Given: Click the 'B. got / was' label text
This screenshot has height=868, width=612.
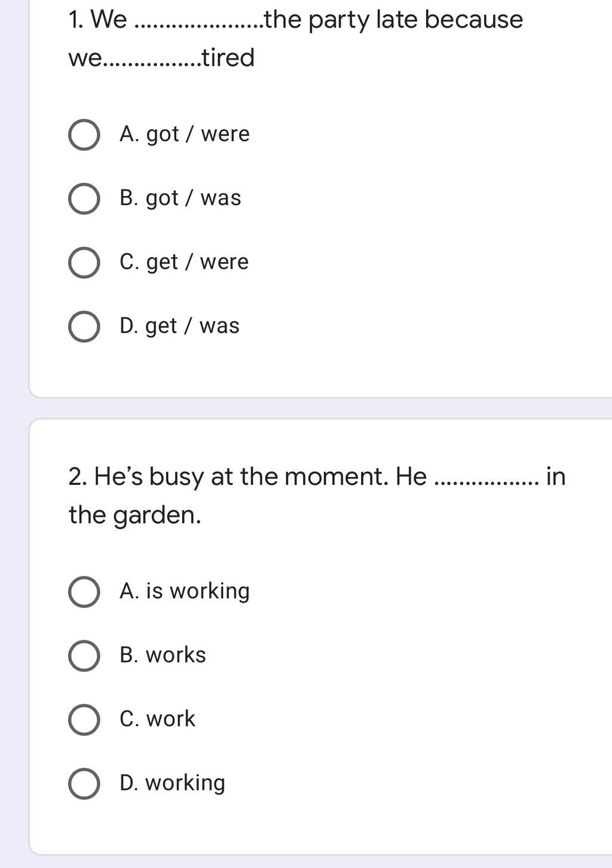Looking at the screenshot, I should coord(180,198).
